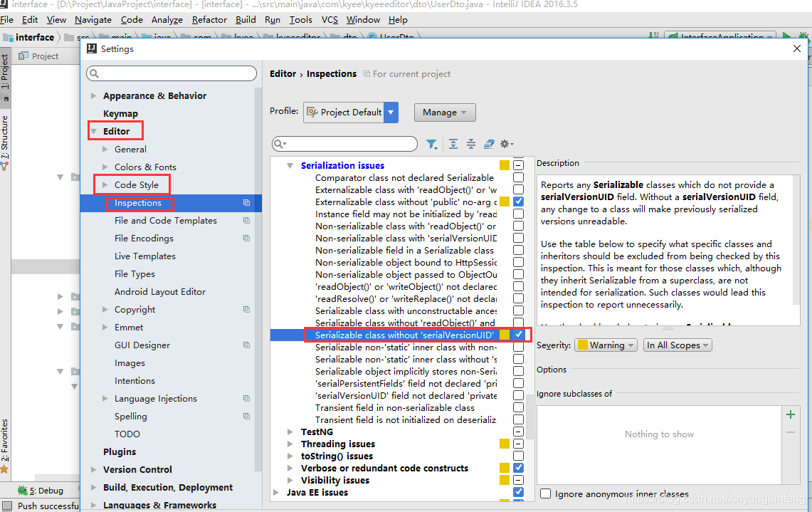Click the square icon at bottom-left status corner

[6, 506]
